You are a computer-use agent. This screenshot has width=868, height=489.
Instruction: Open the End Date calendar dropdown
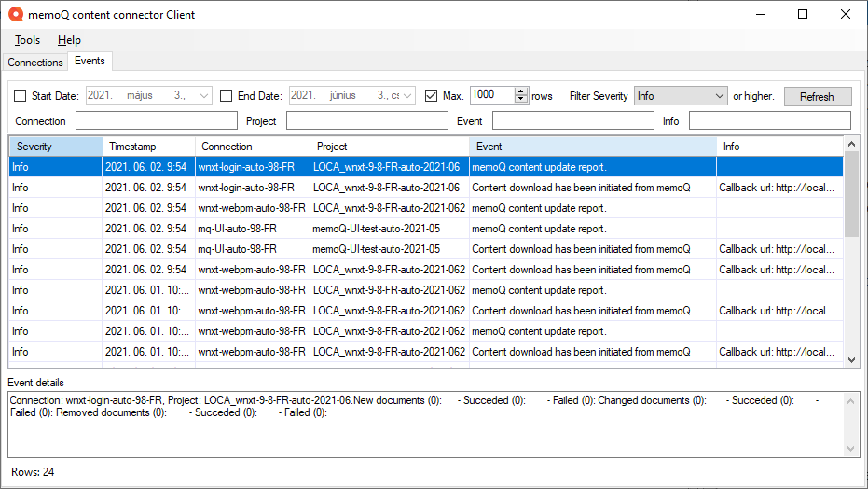coord(407,96)
